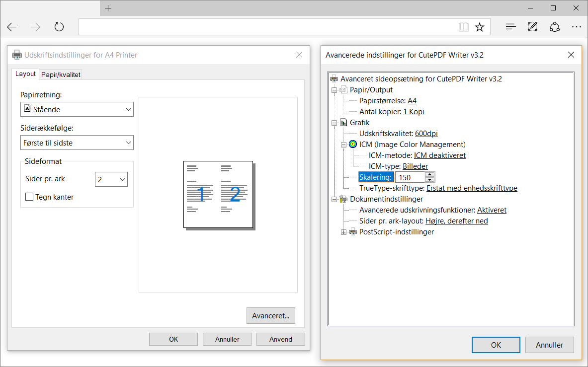Close the Avancerede indstillinger dialog
Image resolution: width=588 pixels, height=367 pixels.
coord(571,55)
